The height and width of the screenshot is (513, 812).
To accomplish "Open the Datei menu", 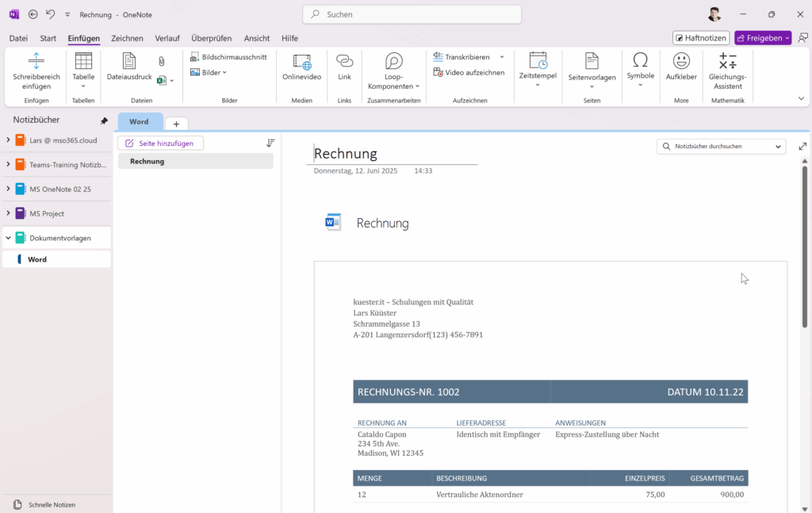I will click(x=19, y=38).
